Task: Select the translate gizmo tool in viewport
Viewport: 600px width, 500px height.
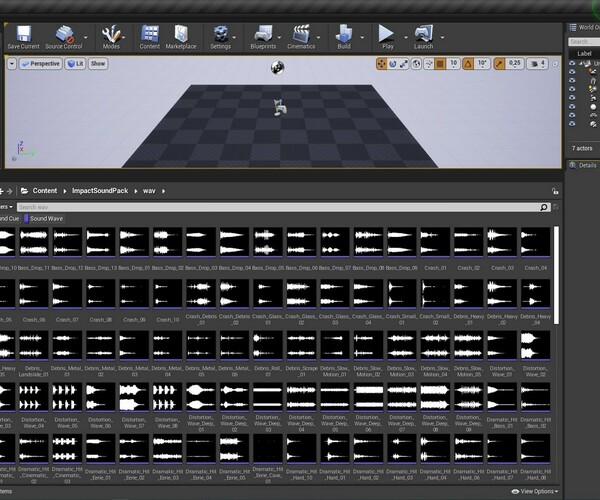Action: coord(382,64)
